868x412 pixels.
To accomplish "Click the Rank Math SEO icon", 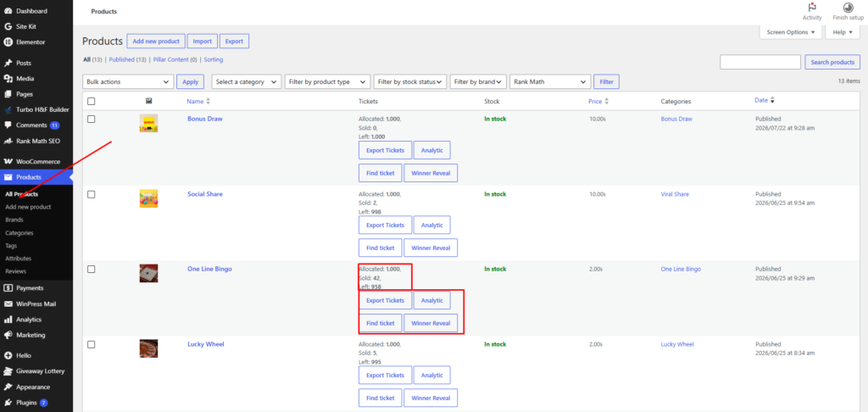I will click(x=8, y=141).
